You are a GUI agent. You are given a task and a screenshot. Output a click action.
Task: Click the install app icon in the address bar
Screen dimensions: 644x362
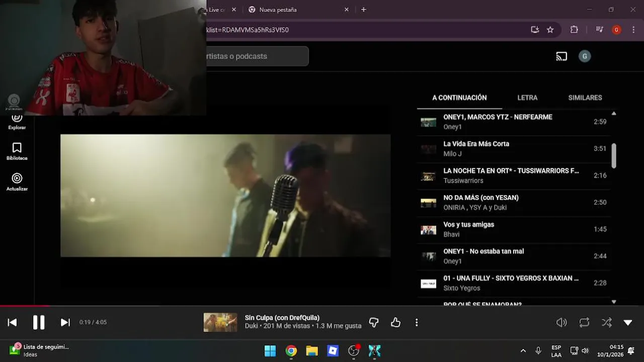click(x=535, y=30)
